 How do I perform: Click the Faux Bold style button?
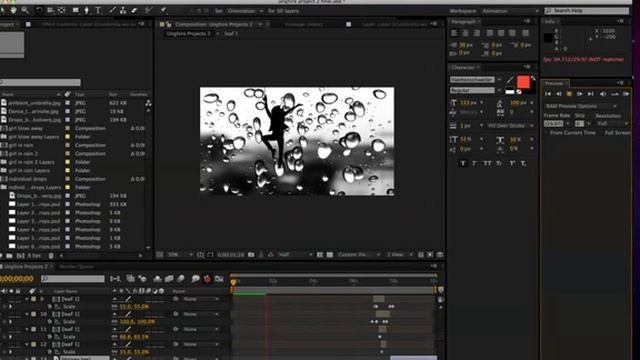click(x=462, y=163)
